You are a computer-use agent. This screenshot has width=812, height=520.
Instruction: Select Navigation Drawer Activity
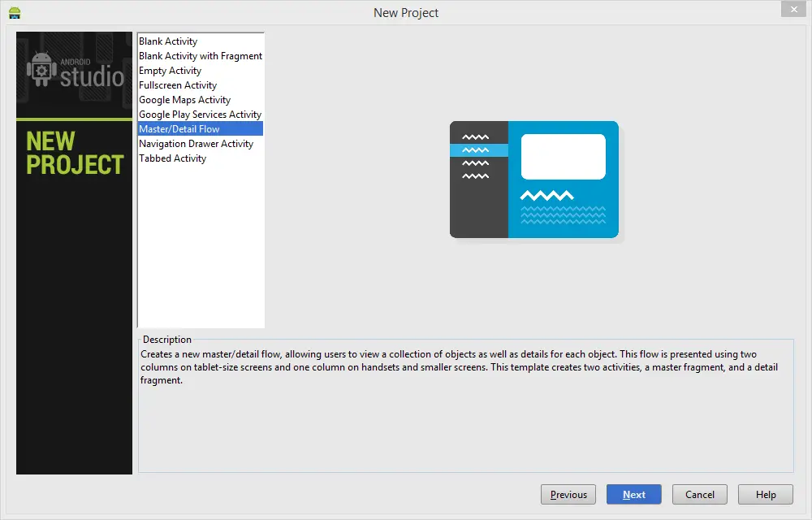tap(196, 144)
